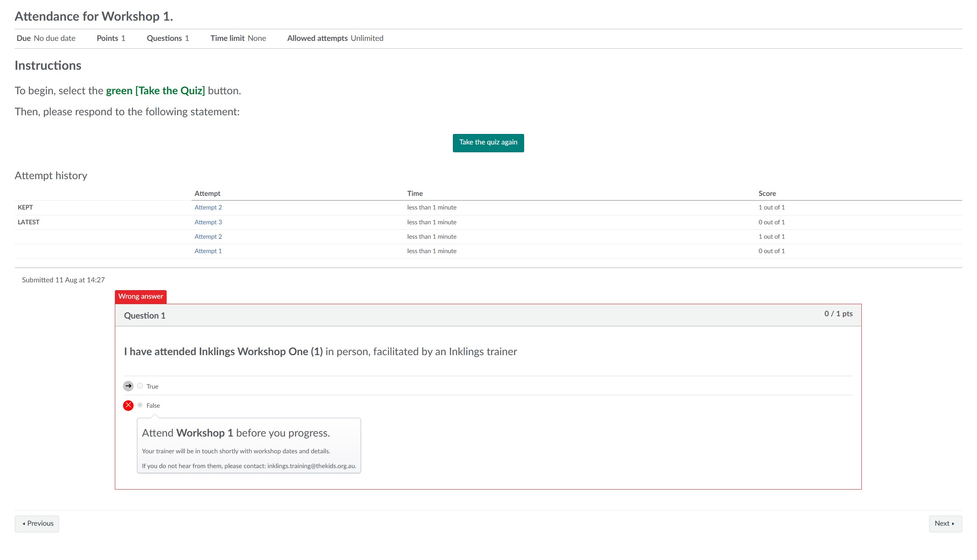Open the kept Attempt 2 link
This screenshot has width=977, height=560.
tap(208, 208)
